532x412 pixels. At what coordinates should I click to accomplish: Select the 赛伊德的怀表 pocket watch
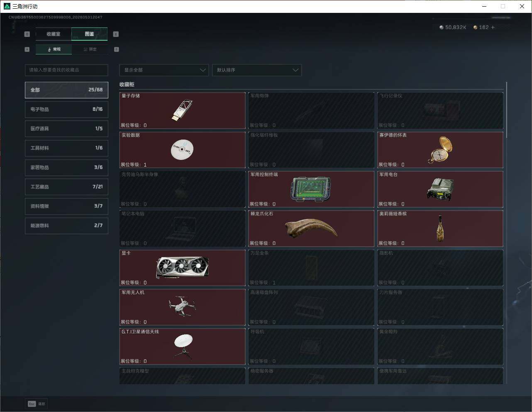[440, 150]
